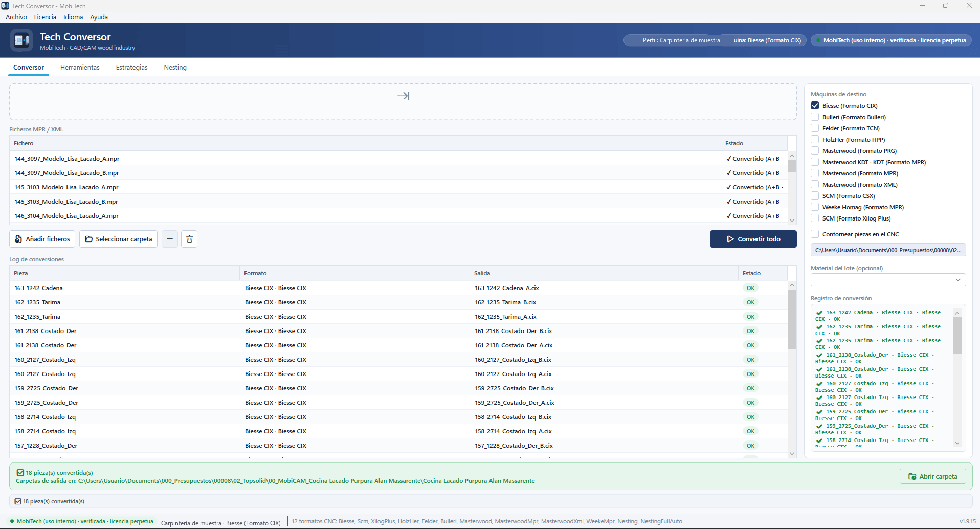Viewport: 980px width, 529px height.
Task: Select file 144_3097_Modelo_Lisa_Lacado_A.mpr
Action: pyautogui.click(x=398, y=159)
